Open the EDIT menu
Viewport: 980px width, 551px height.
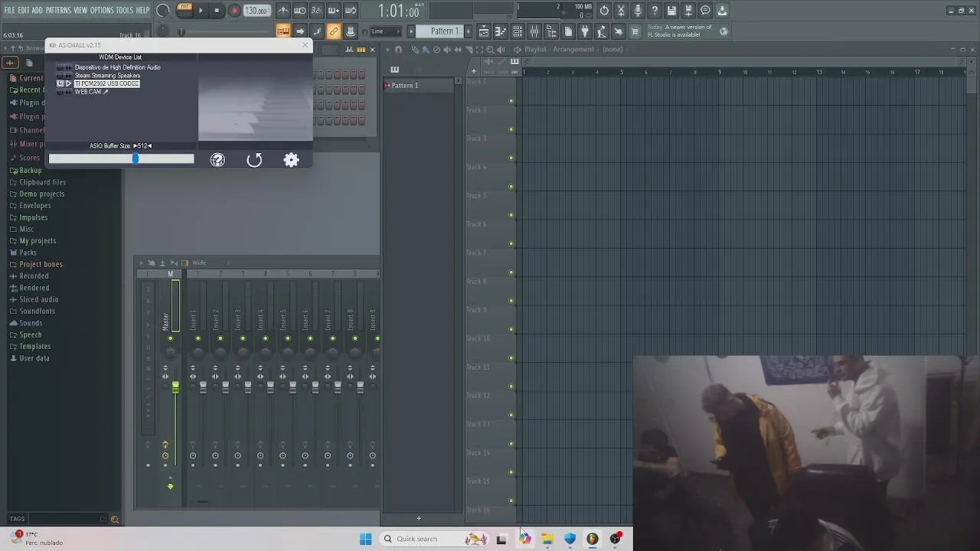(x=24, y=10)
